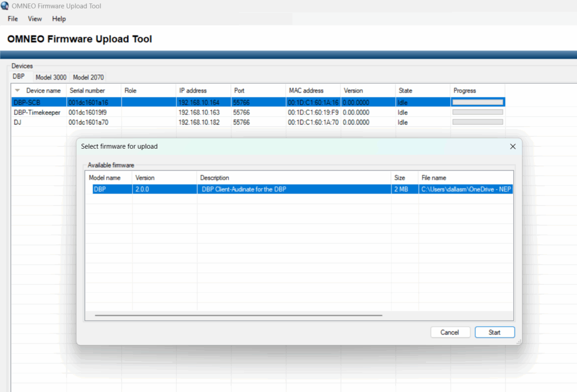Click progress bar of DBP-Timekeeper row
The image size is (577, 392).
(478, 112)
